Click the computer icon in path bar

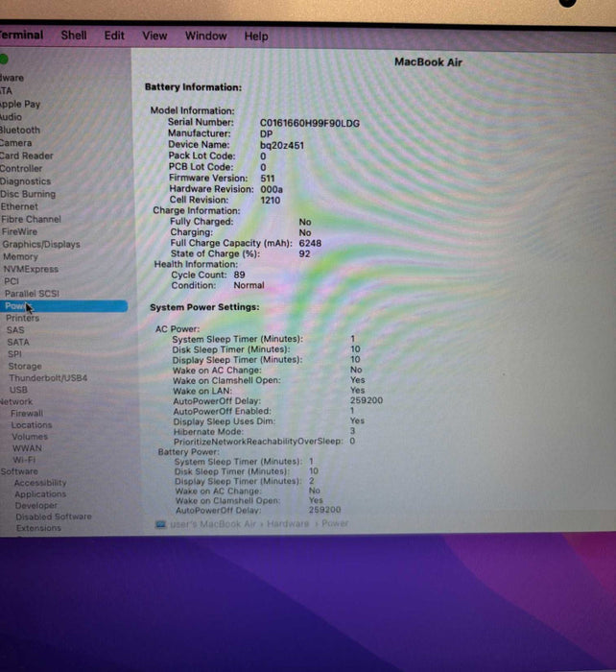pyautogui.click(x=160, y=524)
